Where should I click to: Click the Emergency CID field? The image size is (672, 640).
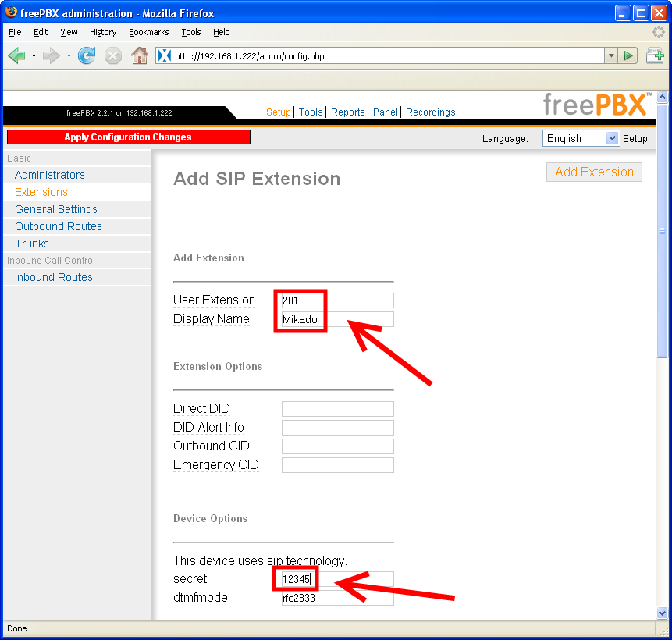click(x=338, y=465)
